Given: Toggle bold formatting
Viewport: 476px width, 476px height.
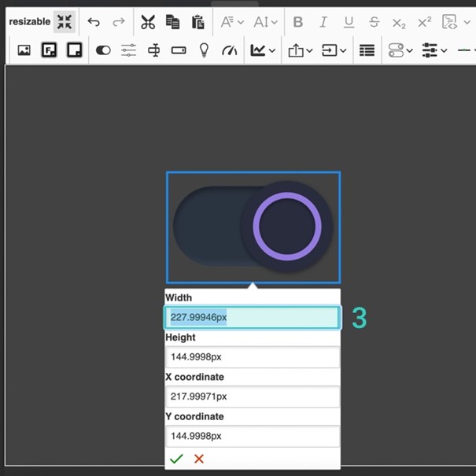Looking at the screenshot, I should (x=298, y=22).
